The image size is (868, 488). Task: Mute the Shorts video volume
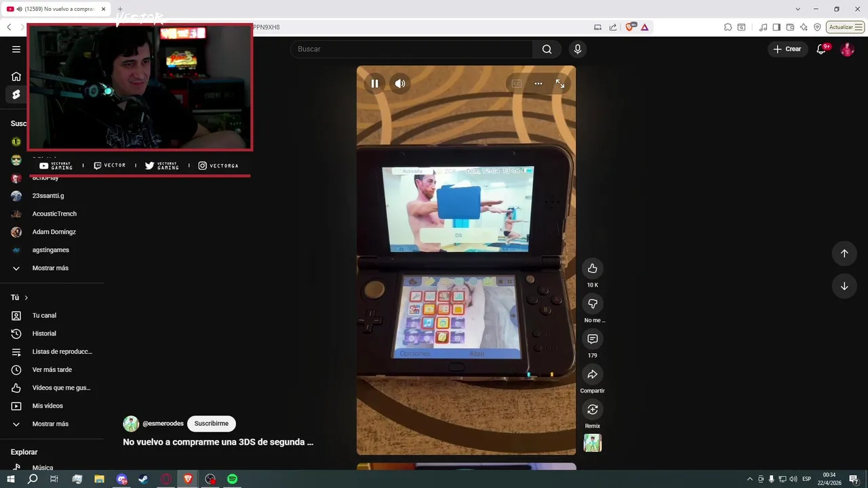tap(400, 83)
